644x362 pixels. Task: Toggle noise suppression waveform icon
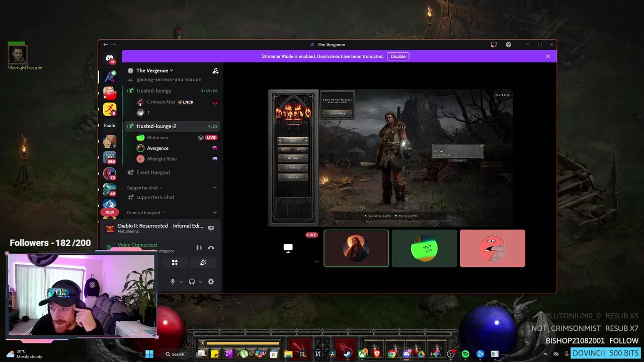point(199,248)
